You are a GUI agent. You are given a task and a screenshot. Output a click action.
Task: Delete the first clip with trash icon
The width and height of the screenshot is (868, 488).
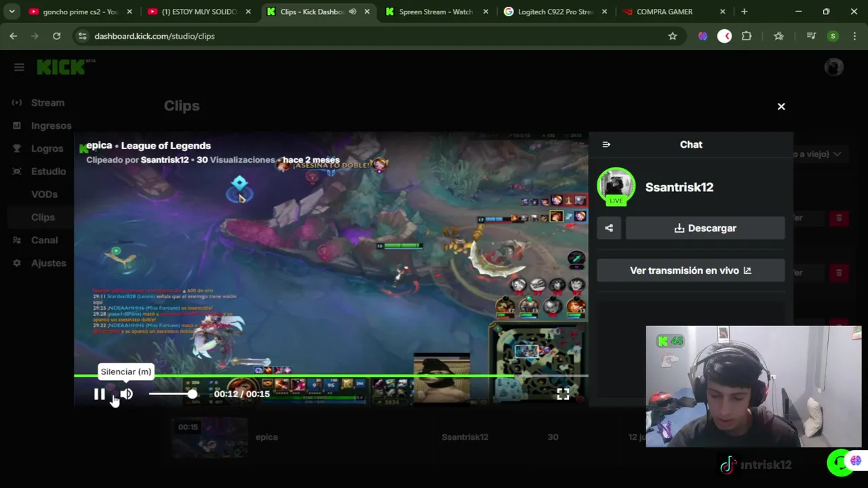pos(839,218)
